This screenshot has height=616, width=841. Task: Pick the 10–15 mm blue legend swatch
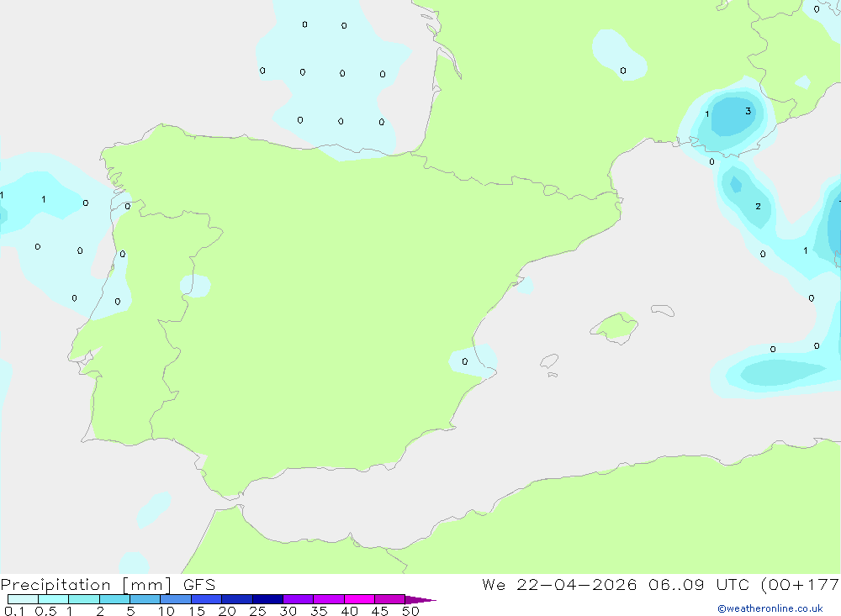coord(176,599)
